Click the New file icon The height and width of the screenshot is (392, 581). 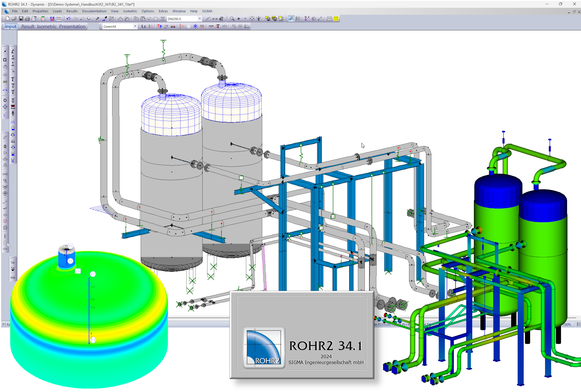coord(8,19)
